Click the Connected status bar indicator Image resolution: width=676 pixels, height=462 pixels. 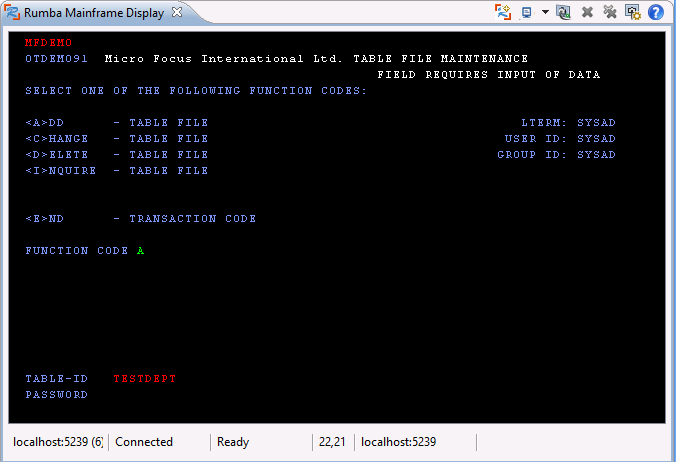point(144,442)
